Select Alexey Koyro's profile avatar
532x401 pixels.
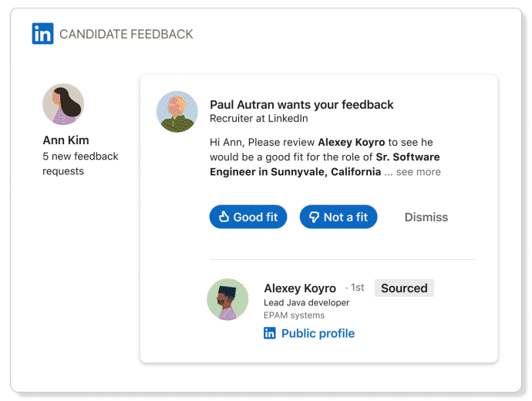coord(227,299)
